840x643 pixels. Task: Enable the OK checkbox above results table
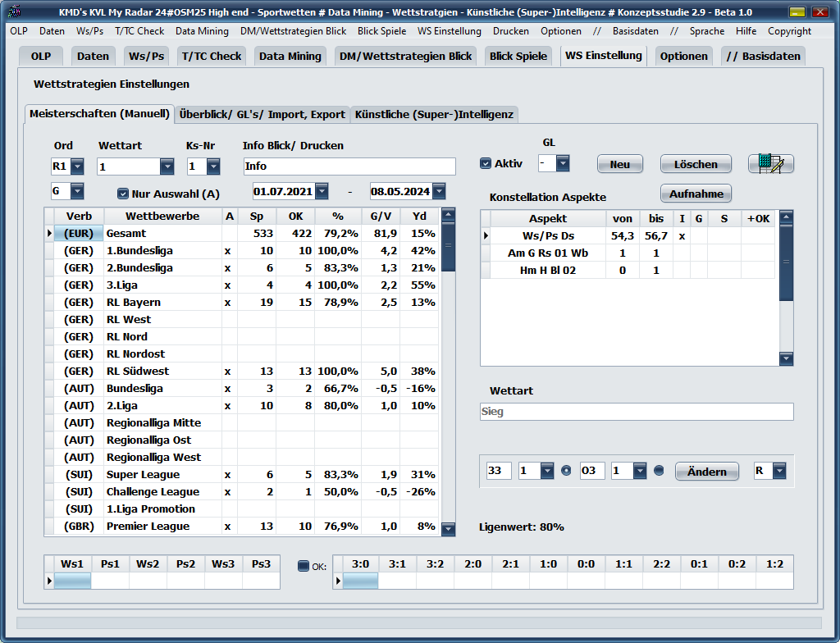(x=304, y=566)
